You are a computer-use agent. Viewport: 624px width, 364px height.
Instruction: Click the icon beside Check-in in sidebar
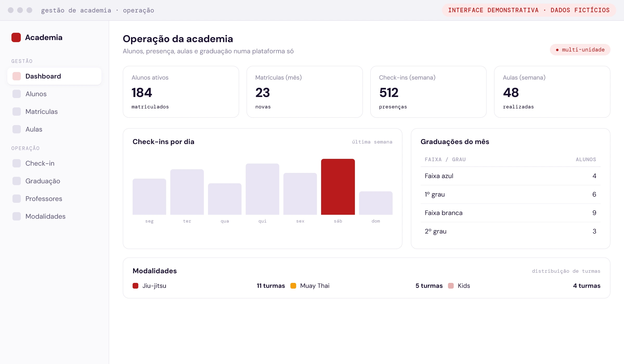(17, 163)
